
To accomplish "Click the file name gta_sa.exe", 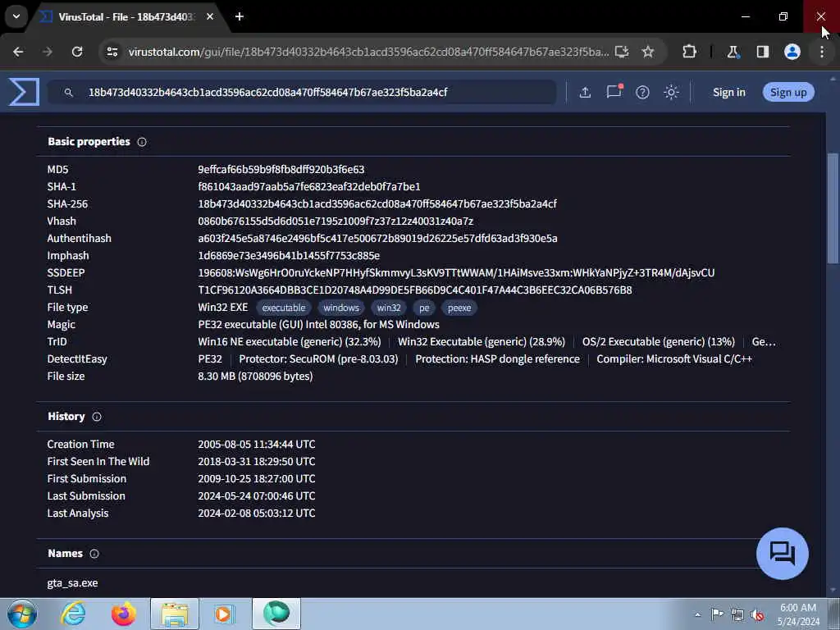I will [72, 583].
